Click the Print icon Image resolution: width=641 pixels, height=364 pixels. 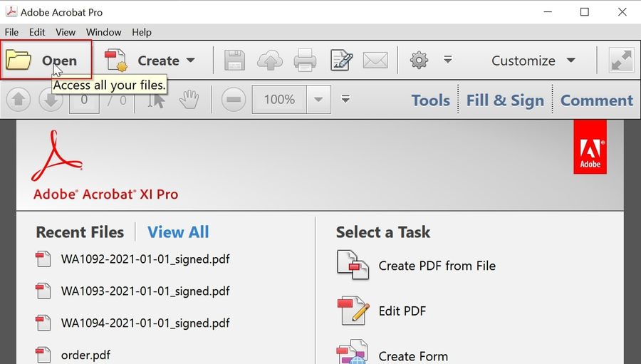pyautogui.click(x=305, y=61)
